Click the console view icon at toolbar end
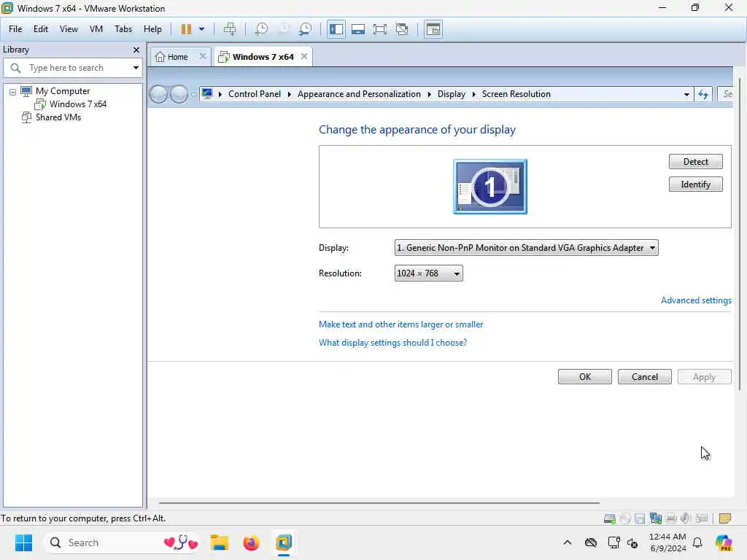This screenshot has height=560, width=747. pyautogui.click(x=433, y=29)
